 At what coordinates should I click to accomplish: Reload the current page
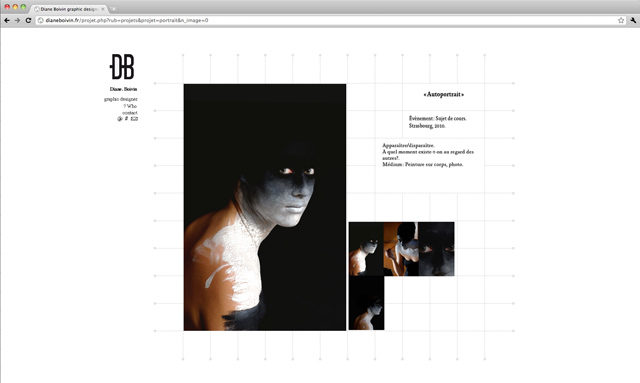tap(28, 20)
